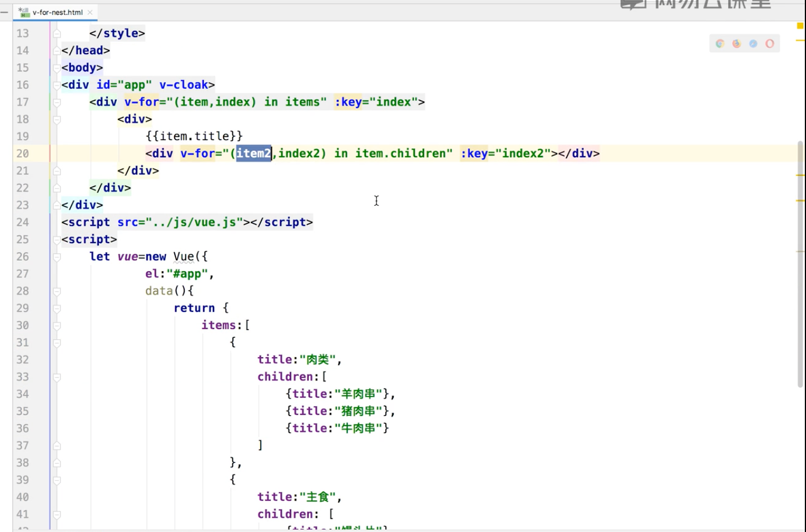Click the selected word item2
The height and width of the screenshot is (532, 806).
(254, 153)
